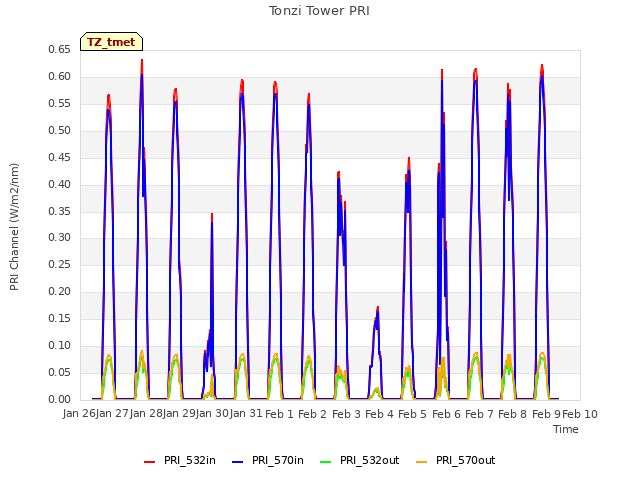Click the Feb 3 x-axis tick label
The width and height of the screenshot is (640, 480).
[x=346, y=414]
